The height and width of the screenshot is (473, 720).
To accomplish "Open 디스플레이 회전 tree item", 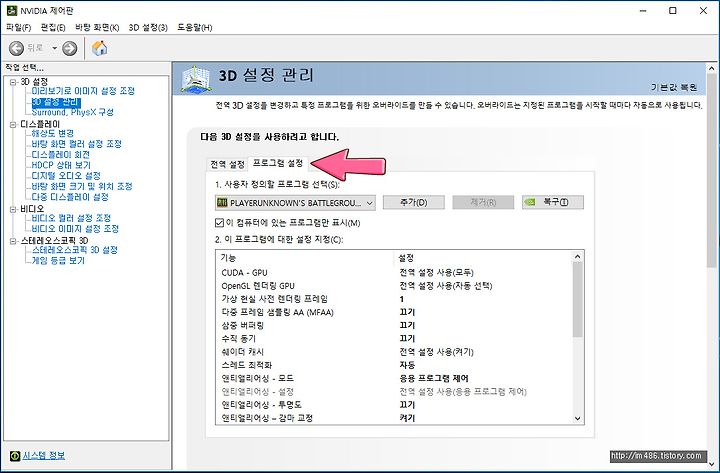I will pyautogui.click(x=60, y=154).
